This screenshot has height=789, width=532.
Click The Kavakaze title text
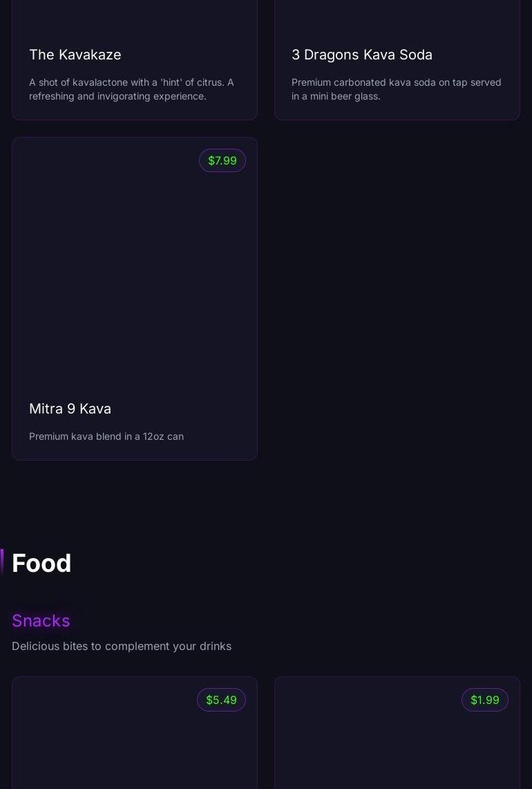coord(75,55)
